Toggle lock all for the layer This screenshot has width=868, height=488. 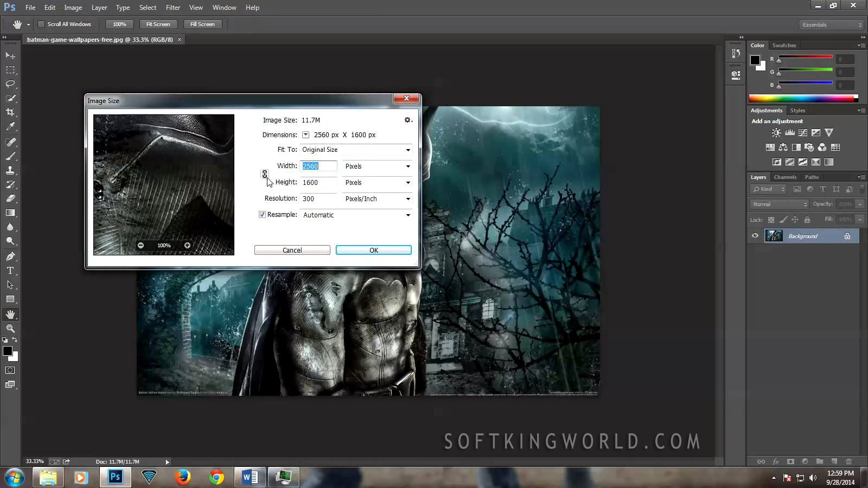(807, 220)
